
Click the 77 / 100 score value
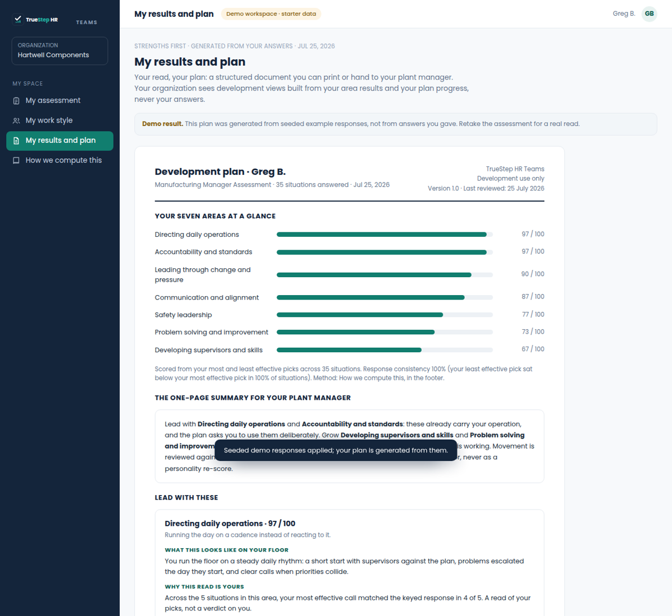pos(533,315)
